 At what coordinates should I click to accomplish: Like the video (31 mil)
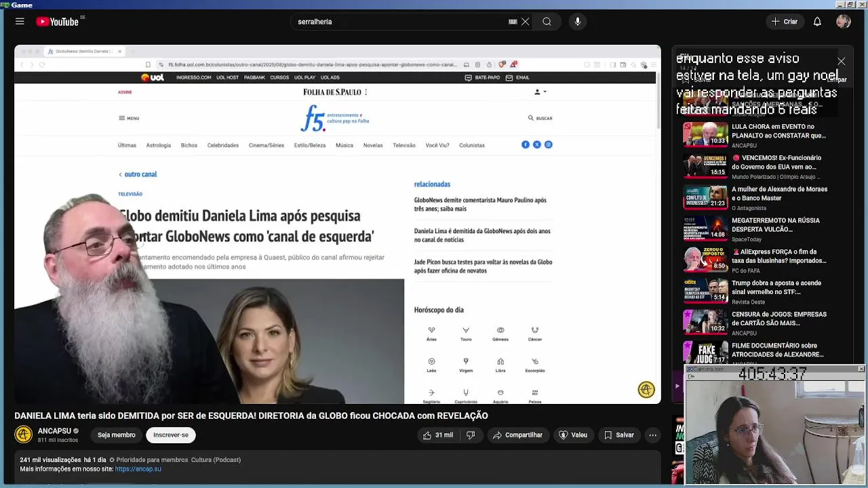[x=437, y=435]
